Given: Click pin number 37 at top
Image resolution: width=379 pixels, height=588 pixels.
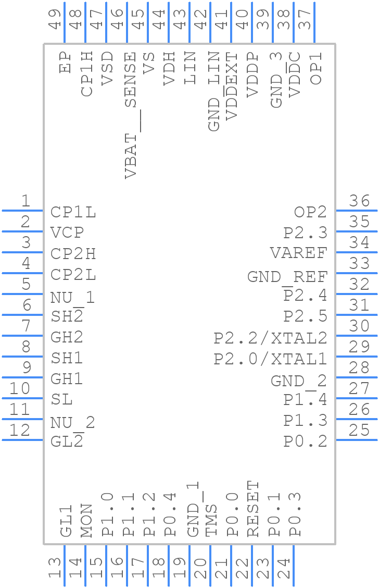Looking at the screenshot, I should pos(305,19).
